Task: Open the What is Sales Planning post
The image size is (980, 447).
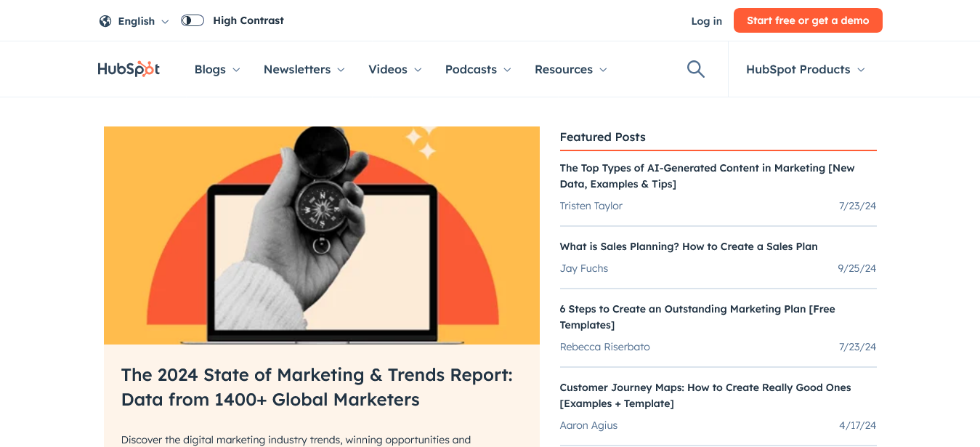Action: [689, 246]
